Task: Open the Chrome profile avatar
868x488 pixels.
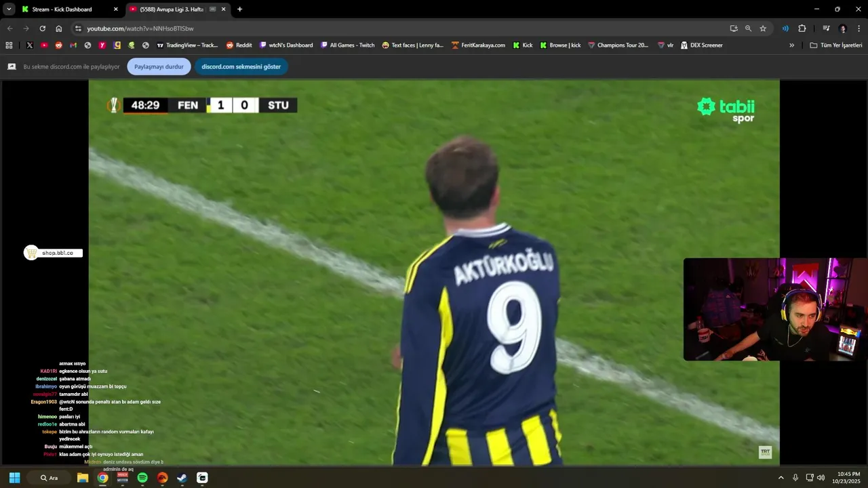Action: [843, 28]
